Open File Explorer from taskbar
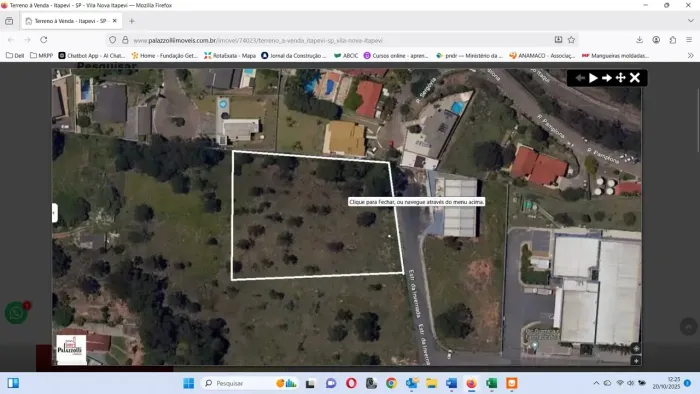Image resolution: width=700 pixels, height=394 pixels. (432, 383)
